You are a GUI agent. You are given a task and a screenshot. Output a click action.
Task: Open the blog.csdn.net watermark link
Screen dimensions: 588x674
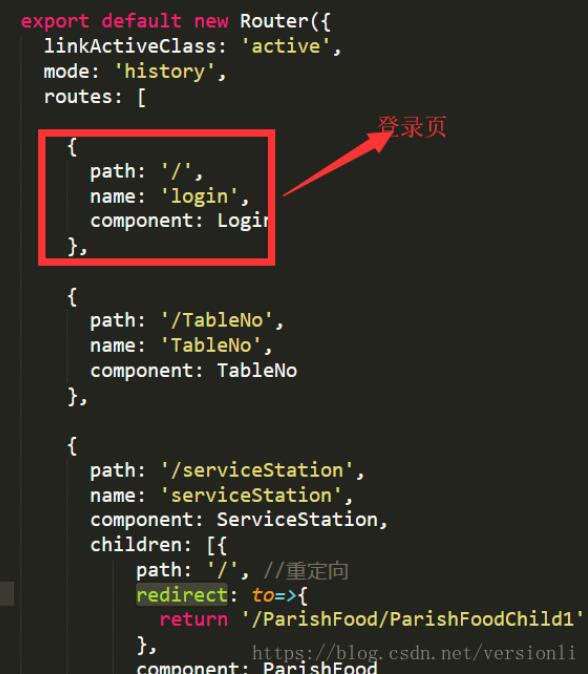413,653
